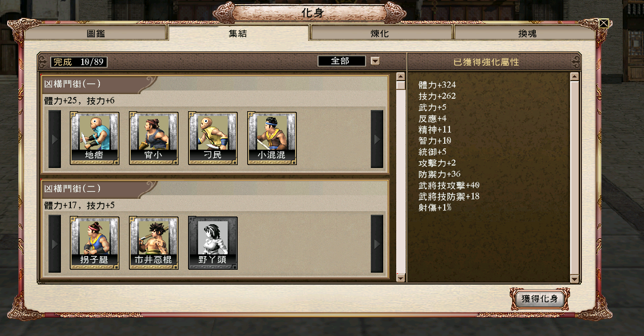Open the 全部 filter dropdown arrow

(375, 61)
